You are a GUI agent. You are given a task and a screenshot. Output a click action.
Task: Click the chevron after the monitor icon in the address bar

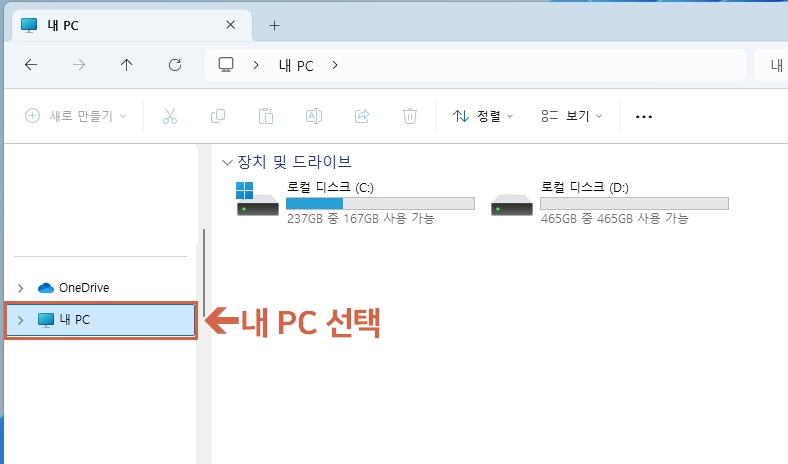[x=256, y=65]
